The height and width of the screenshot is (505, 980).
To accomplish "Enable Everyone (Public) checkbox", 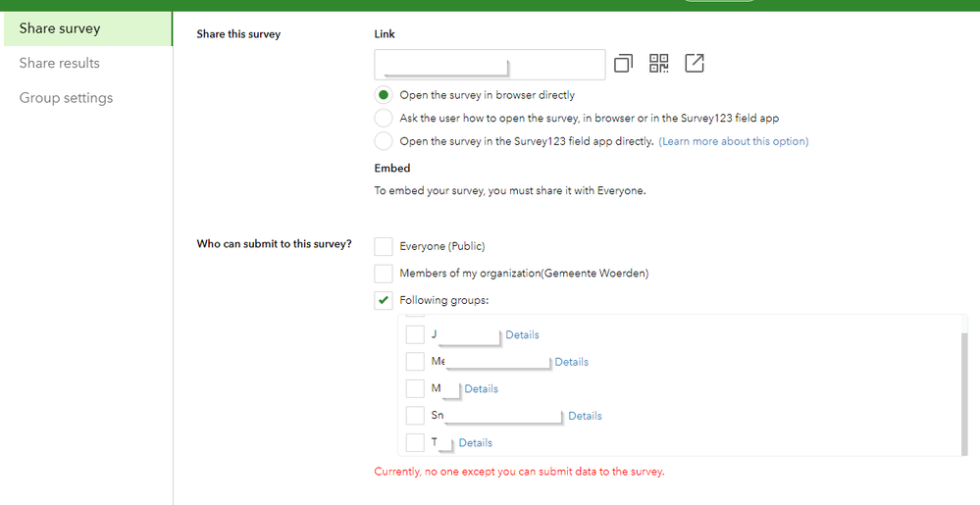I will point(384,246).
